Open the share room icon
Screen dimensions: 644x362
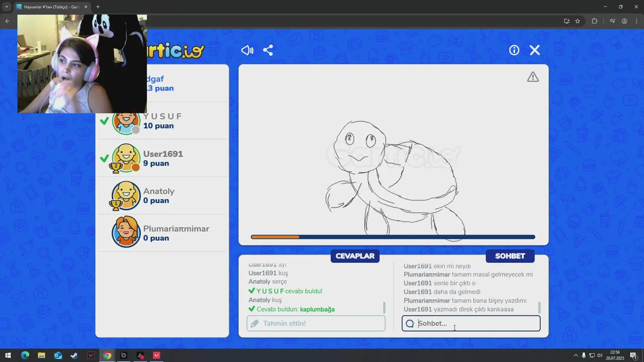click(268, 50)
